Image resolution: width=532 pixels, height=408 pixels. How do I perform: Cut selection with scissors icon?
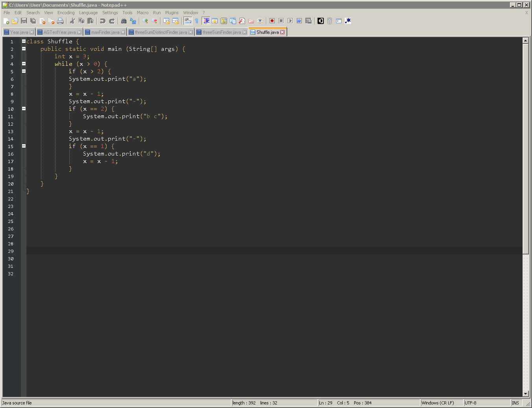pos(72,21)
